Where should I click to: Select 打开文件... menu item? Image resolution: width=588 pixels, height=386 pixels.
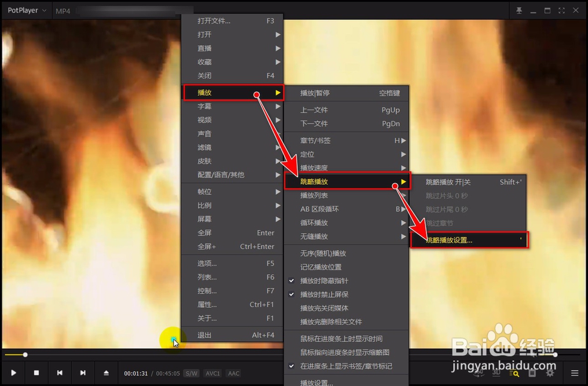(232, 21)
